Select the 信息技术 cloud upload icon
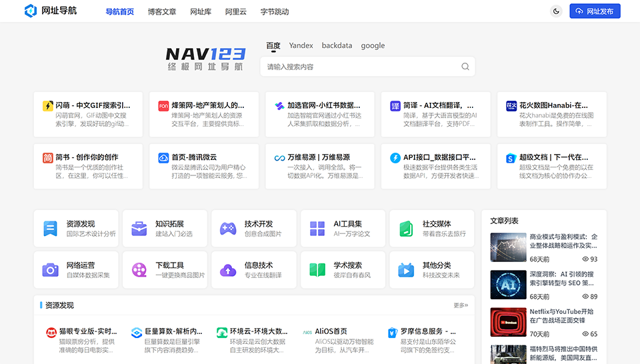 point(228,270)
